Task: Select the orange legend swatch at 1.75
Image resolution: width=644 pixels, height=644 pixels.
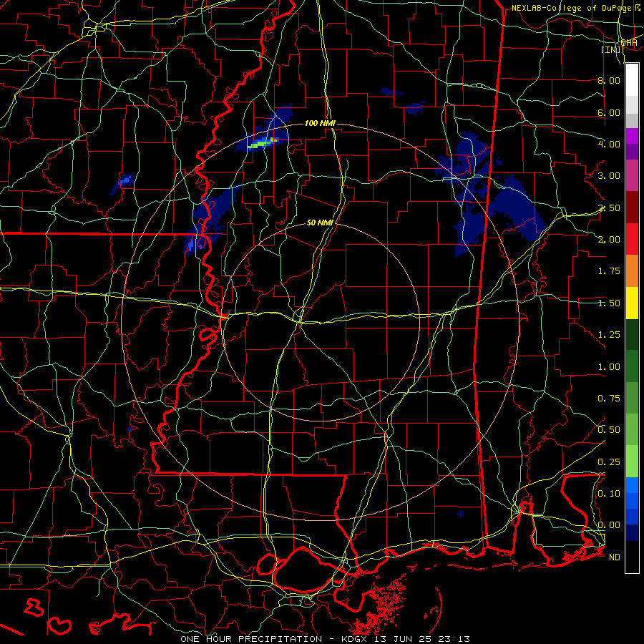Action: 632,270
